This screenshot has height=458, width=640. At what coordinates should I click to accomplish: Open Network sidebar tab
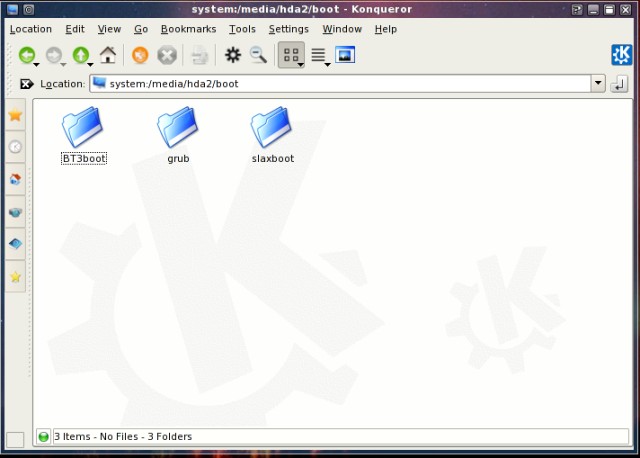(x=15, y=212)
